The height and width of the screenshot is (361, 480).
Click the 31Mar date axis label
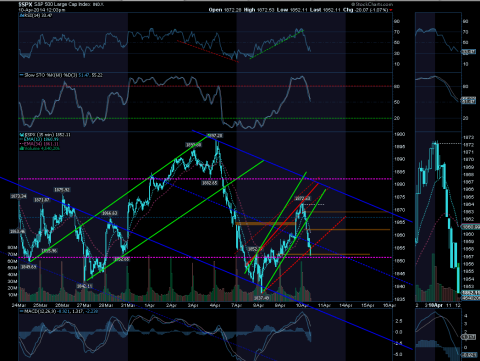[x=128, y=305]
